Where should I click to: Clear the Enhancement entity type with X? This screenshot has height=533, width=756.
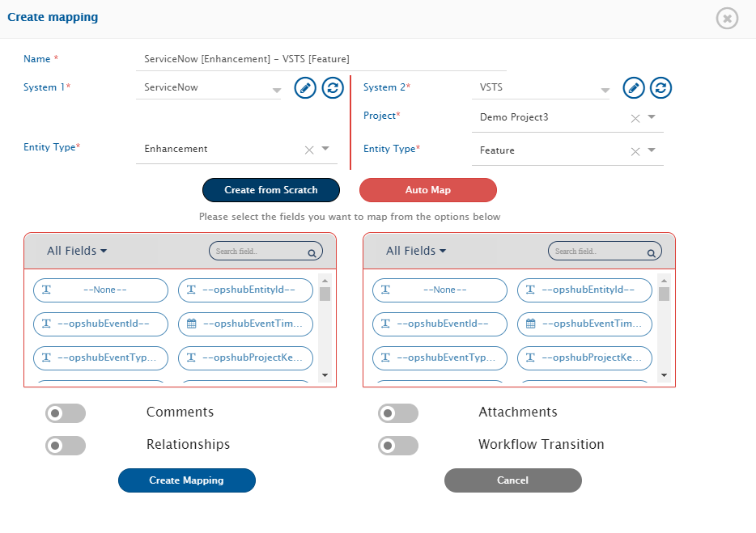pos(308,150)
